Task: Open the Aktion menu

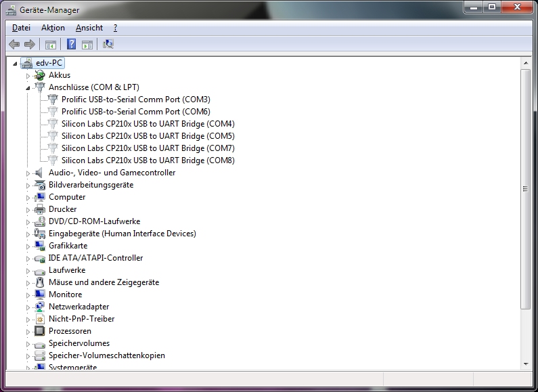Action: pos(53,28)
